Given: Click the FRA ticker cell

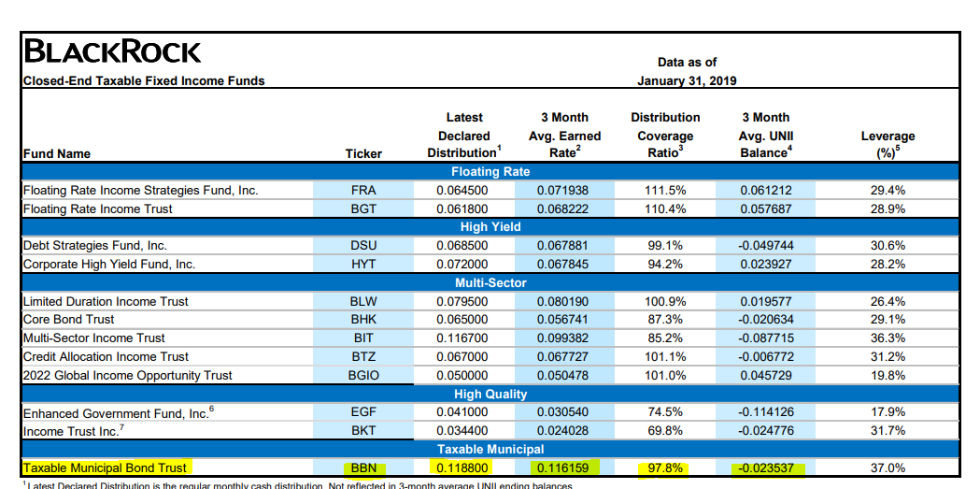Looking at the screenshot, I should pos(363,190).
